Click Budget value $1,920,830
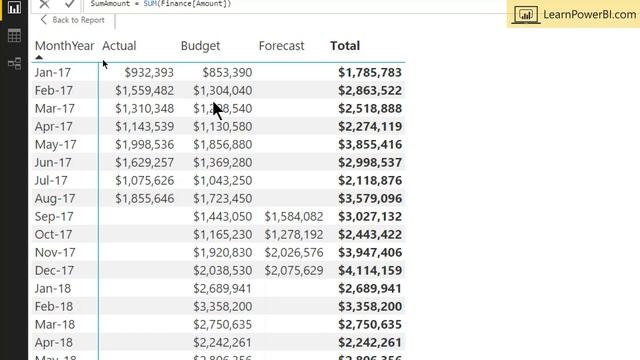Image resolution: width=640 pixels, height=360 pixels. click(223, 252)
